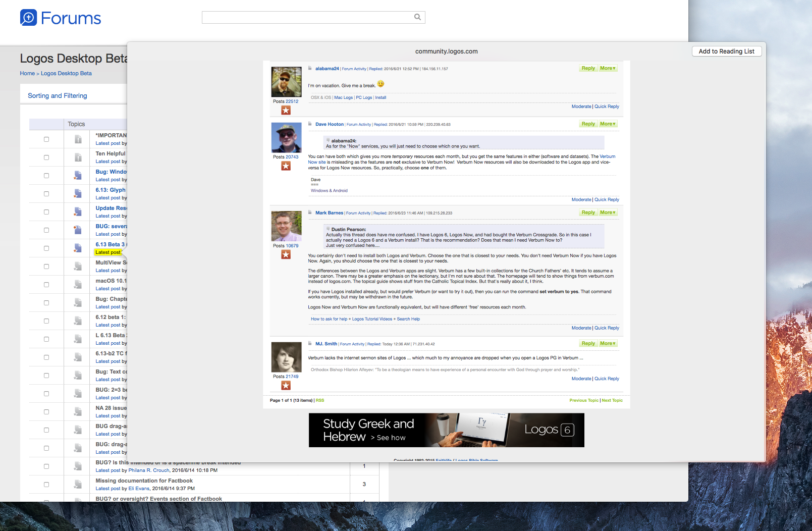Open the More dropdown on Dave Hooton's post
812x531 pixels.
[x=608, y=124]
